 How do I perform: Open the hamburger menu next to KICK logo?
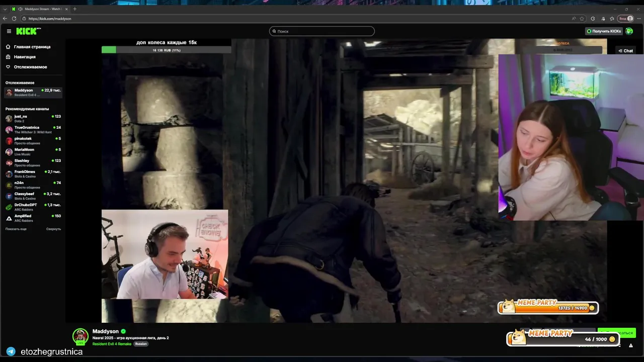coord(9,31)
